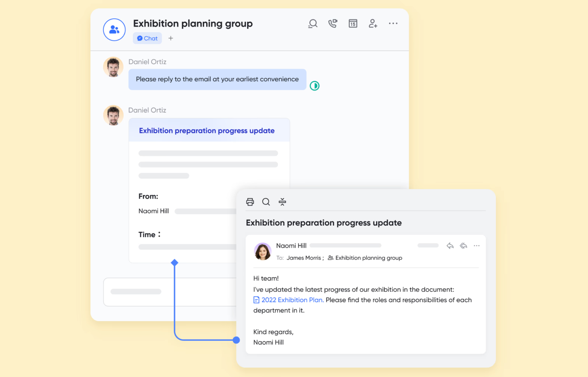Print the email with the printer icon

250,202
